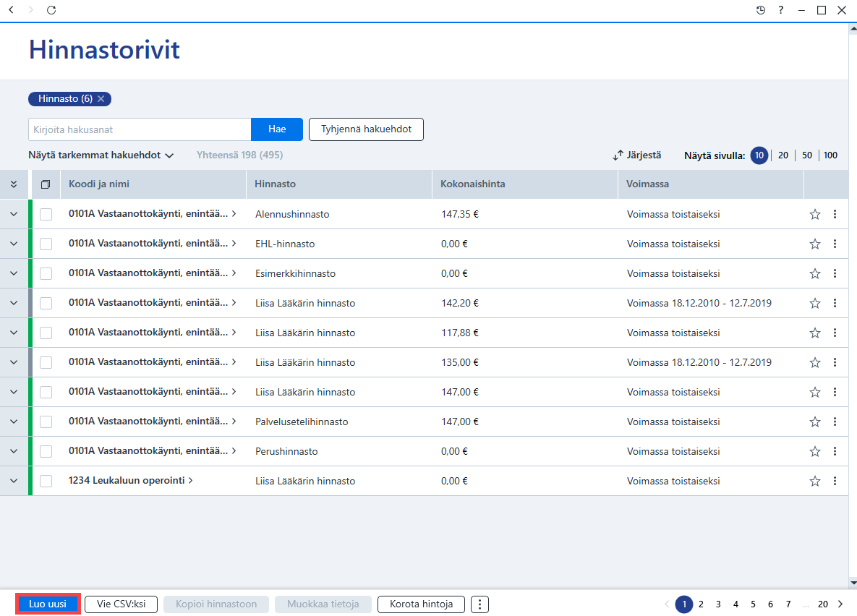Click the Luo uusi button
The width and height of the screenshot is (857, 616).
click(48, 604)
